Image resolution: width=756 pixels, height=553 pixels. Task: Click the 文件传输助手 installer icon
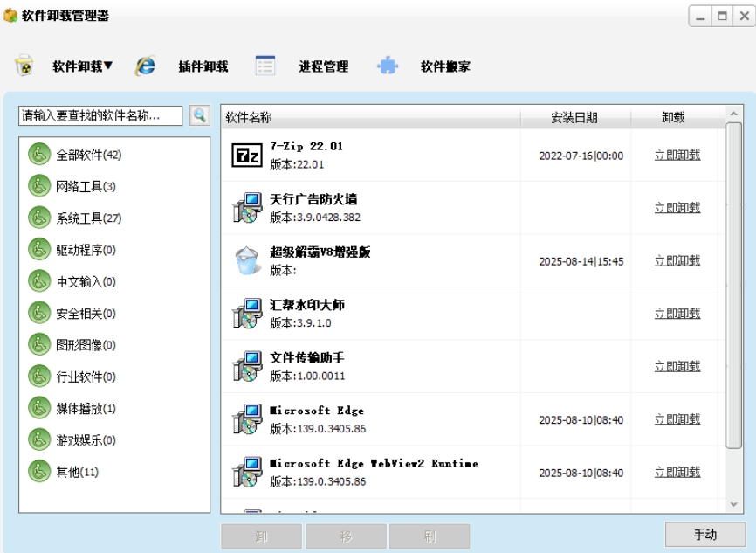[x=247, y=366]
